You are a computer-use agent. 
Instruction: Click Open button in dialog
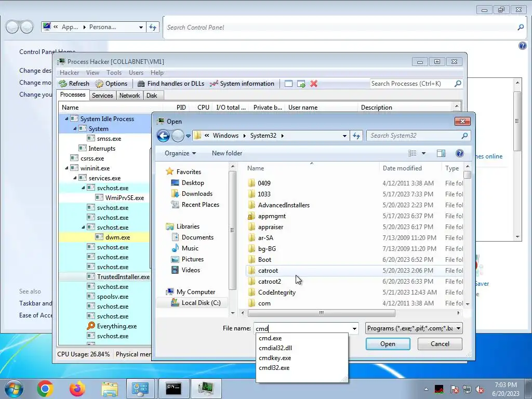pos(388,344)
